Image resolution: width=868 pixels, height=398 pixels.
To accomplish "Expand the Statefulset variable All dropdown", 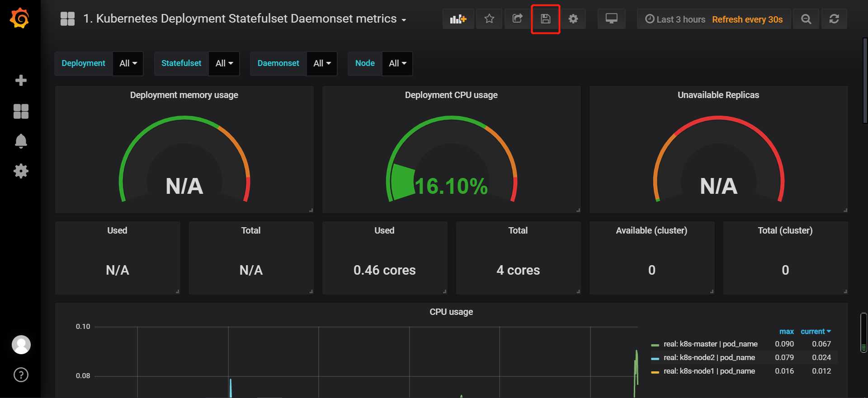I will (x=224, y=63).
